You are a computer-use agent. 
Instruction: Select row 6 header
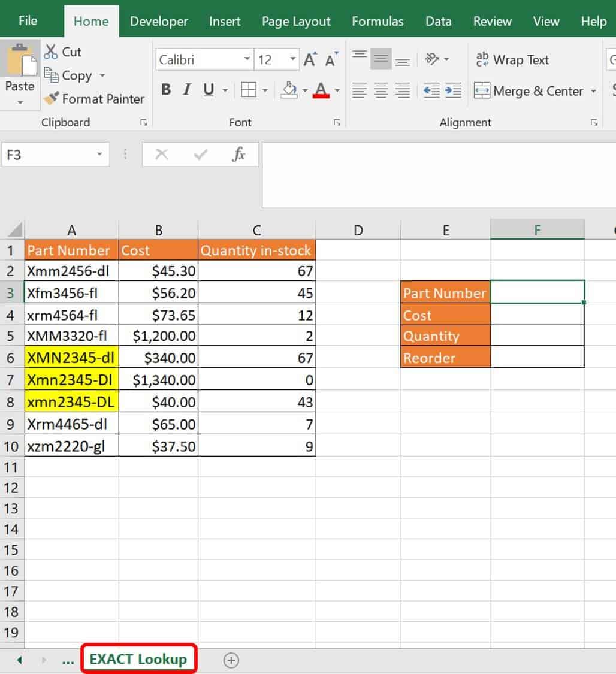11,358
